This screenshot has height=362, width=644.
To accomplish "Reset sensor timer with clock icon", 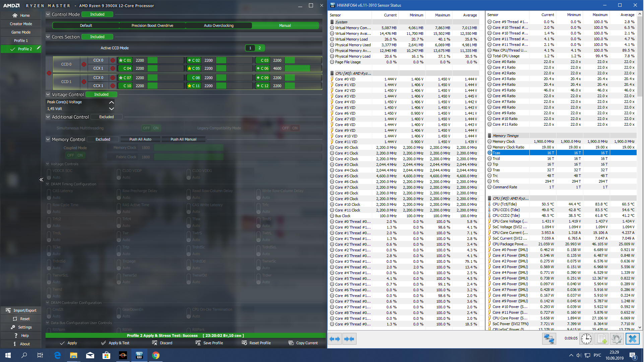I will (586, 339).
